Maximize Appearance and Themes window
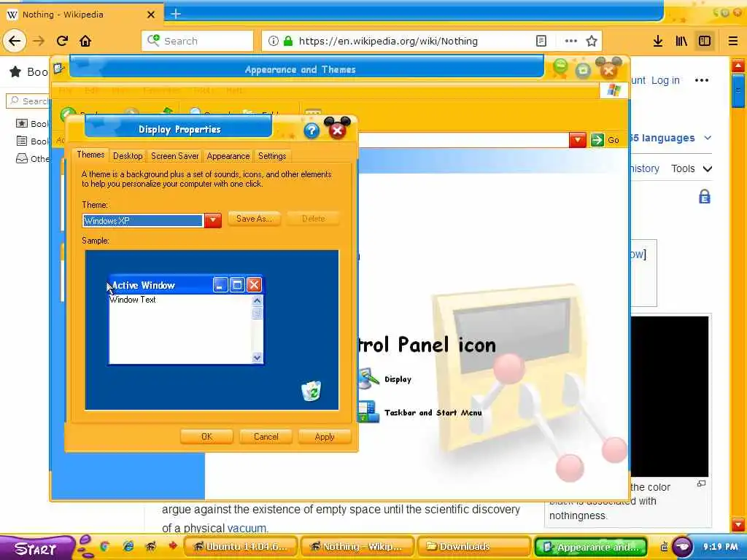Viewport: 747px width, 560px height. pos(583,71)
